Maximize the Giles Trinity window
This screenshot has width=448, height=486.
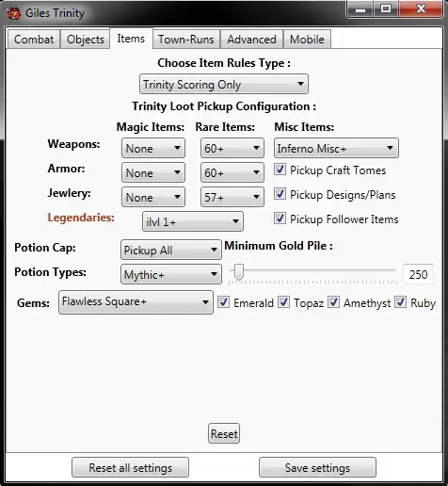point(386,8)
